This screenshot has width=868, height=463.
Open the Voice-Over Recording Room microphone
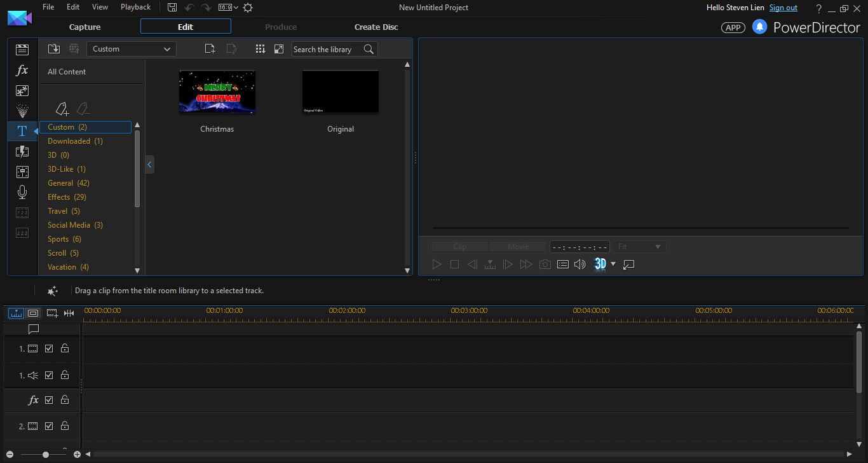tap(22, 192)
